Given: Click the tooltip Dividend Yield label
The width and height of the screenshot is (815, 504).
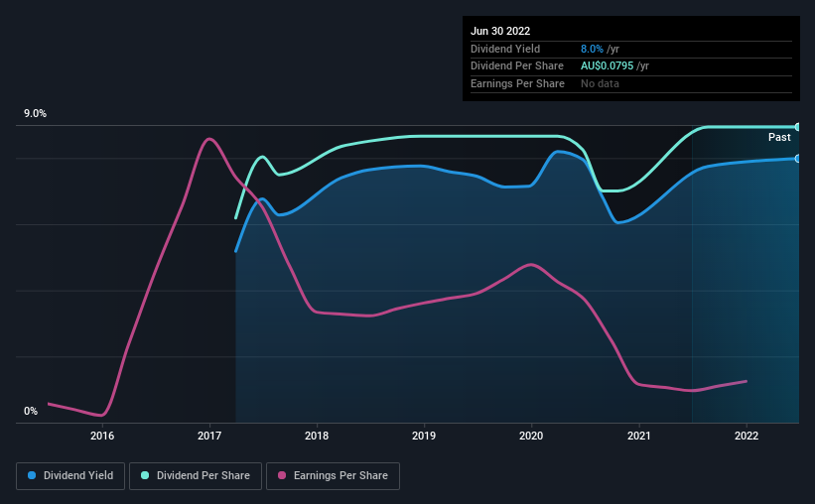Looking at the screenshot, I should click(505, 49).
